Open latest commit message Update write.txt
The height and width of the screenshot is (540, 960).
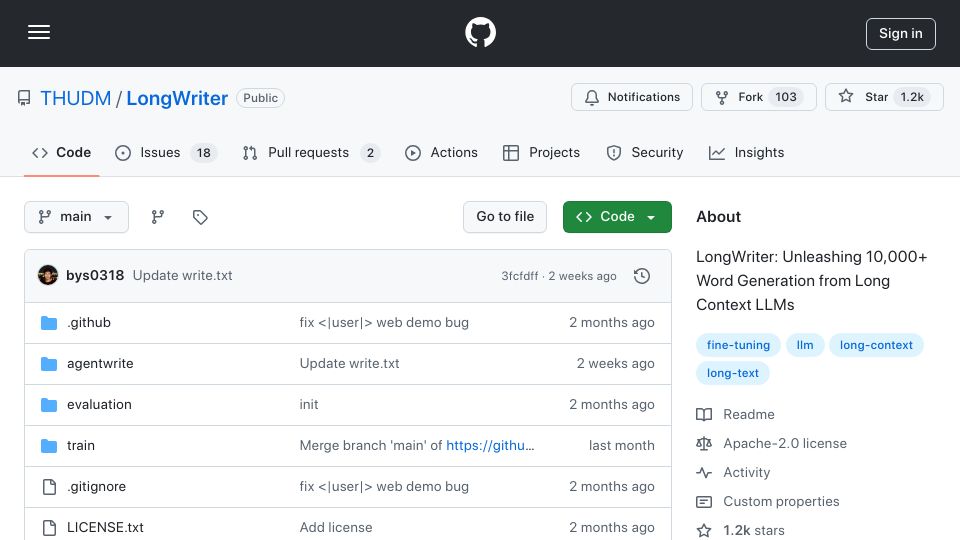(x=182, y=276)
